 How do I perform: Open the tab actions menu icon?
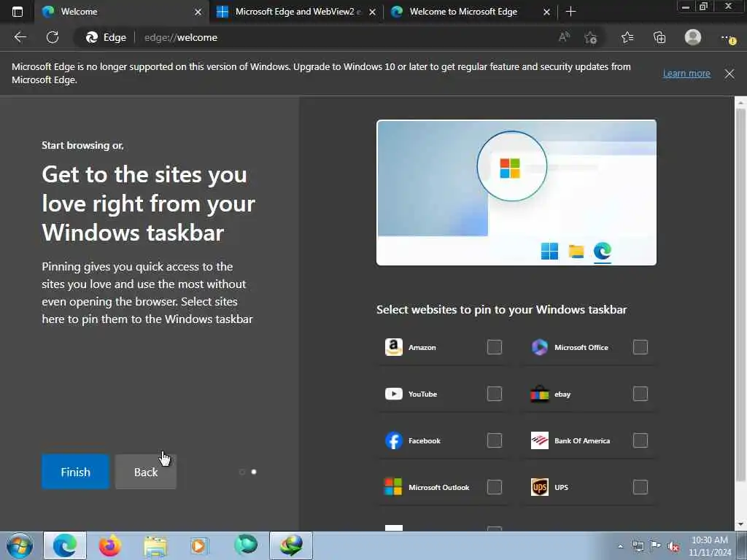tap(18, 12)
